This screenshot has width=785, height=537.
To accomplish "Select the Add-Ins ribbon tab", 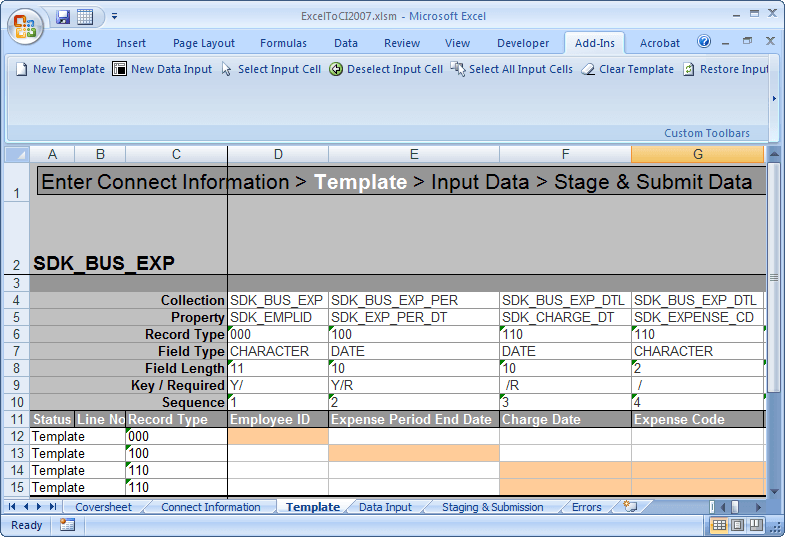I will (595, 43).
